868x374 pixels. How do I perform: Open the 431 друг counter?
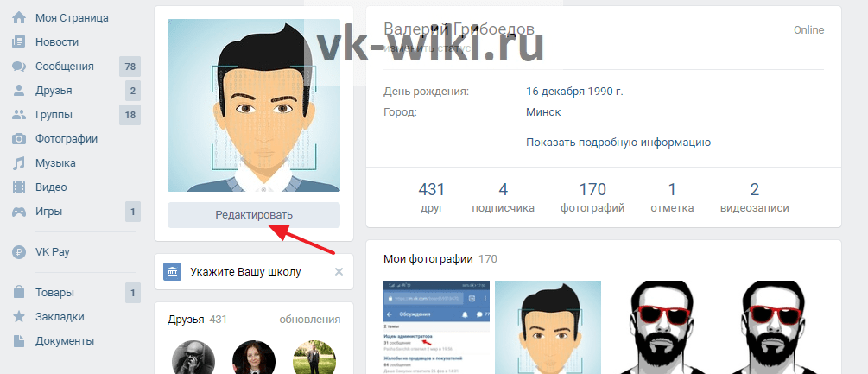click(432, 198)
